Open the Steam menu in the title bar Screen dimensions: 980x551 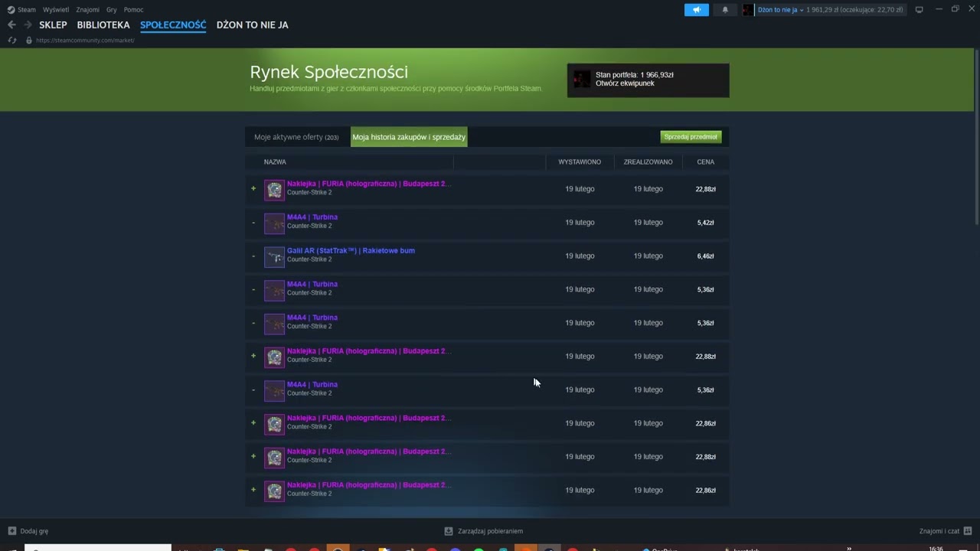click(27, 10)
